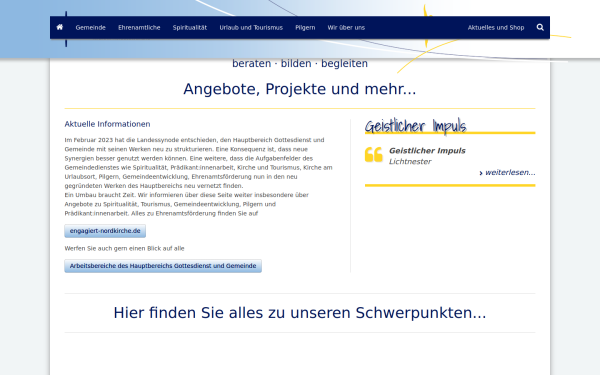Screen dimensions: 600x375
Task: Open the Pilgern menu
Action: pos(305,28)
